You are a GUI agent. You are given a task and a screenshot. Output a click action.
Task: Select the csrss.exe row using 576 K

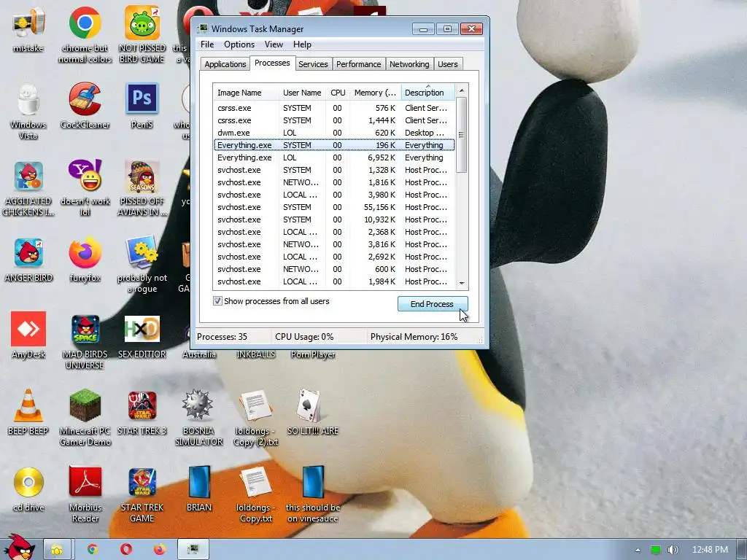tap(334, 108)
